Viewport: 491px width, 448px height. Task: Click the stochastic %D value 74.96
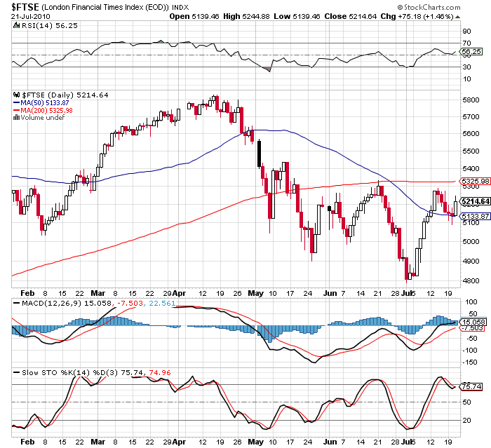(160, 373)
